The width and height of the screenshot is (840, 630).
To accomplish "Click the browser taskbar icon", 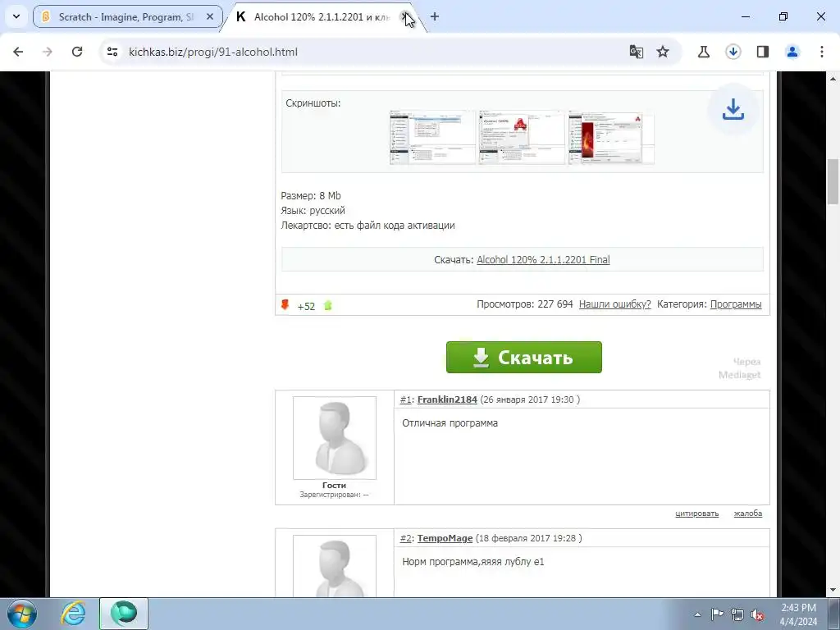I will (124, 614).
